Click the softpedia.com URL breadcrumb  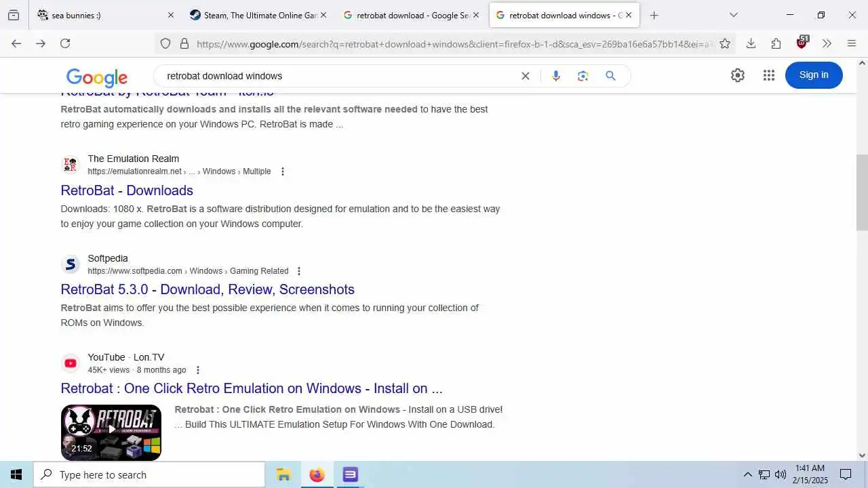tap(188, 271)
